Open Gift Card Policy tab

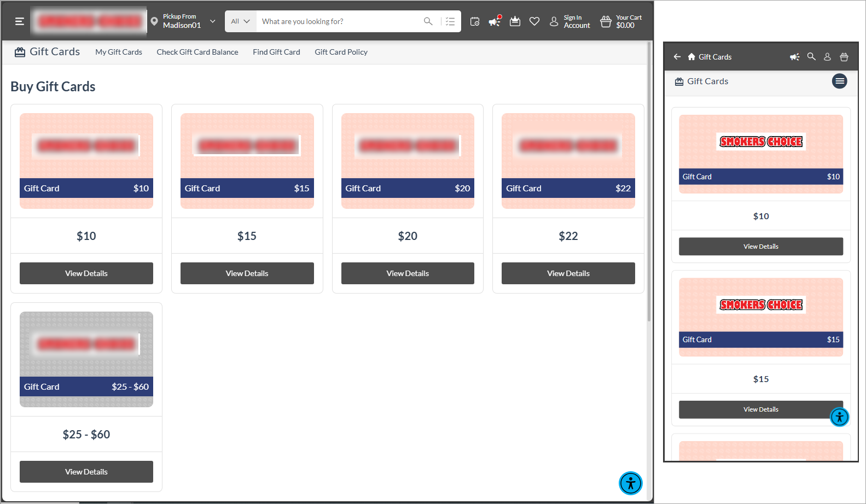341,52
